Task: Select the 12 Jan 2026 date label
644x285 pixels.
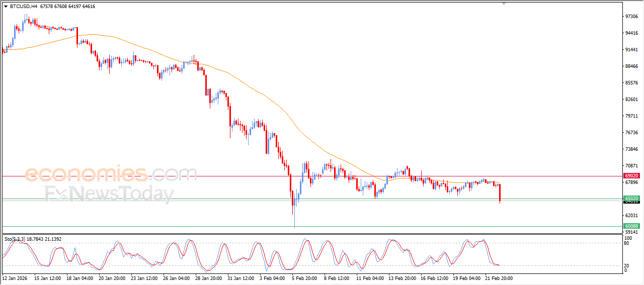Action: click(x=16, y=278)
